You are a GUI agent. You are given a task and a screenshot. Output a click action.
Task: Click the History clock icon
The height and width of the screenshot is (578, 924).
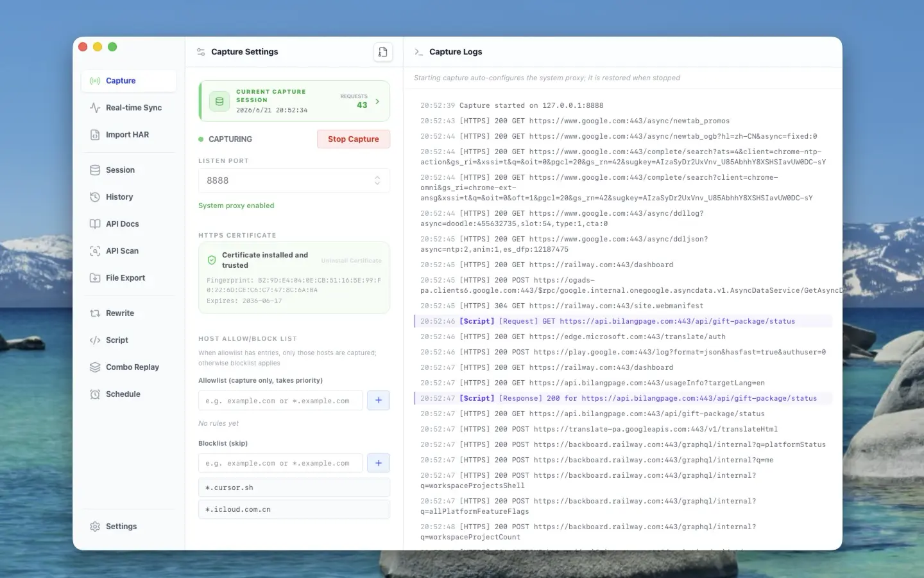tap(95, 197)
